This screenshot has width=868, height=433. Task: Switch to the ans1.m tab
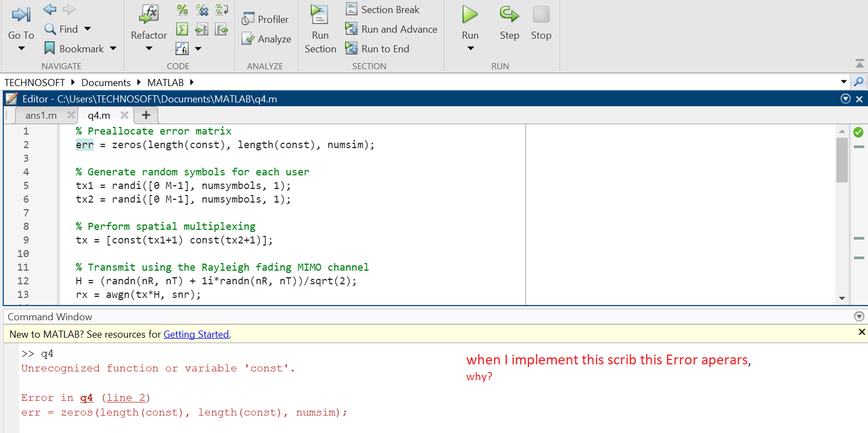point(41,115)
